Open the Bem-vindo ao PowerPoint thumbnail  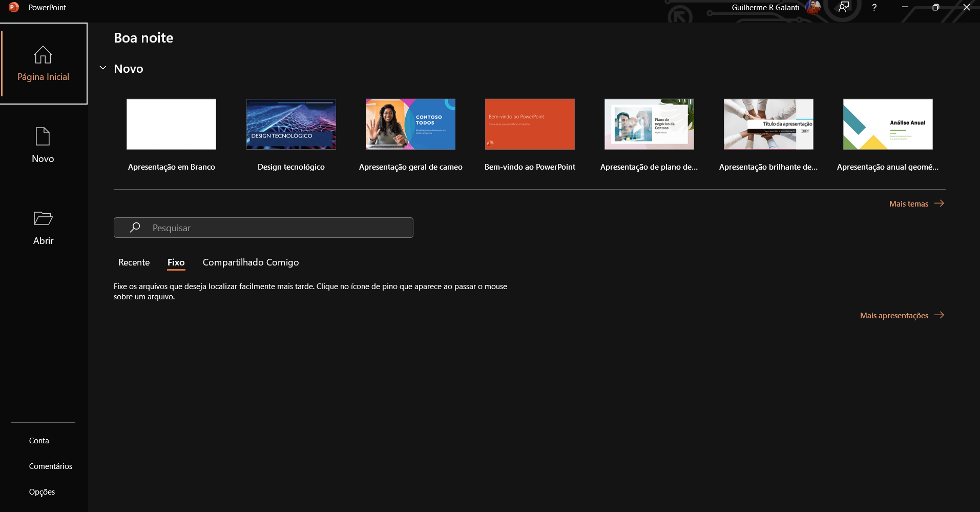coord(530,124)
